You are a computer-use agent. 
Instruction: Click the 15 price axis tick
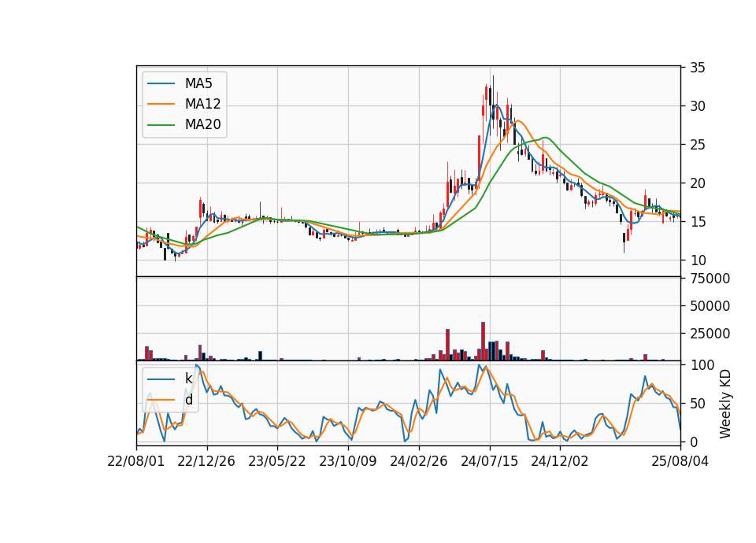click(698, 222)
